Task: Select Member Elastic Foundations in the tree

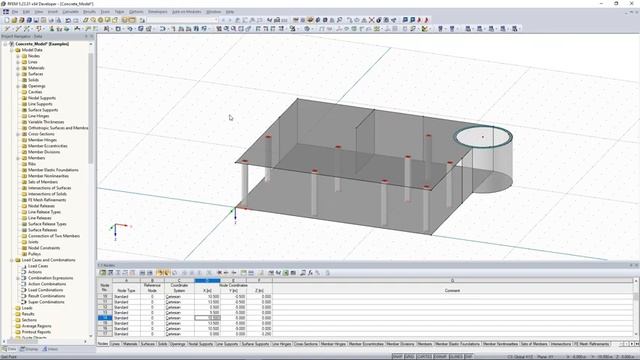Action: [x=53, y=170]
